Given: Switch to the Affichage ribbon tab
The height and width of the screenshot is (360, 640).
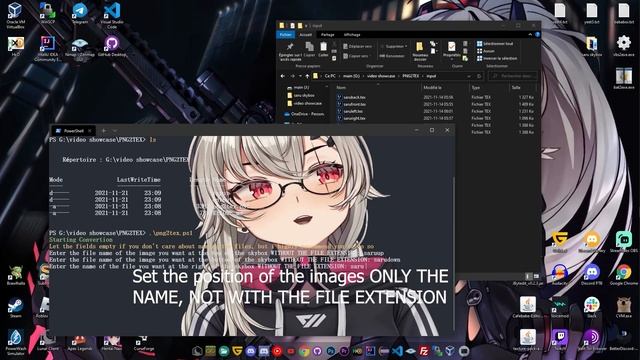Looking at the screenshot, I should 352,35.
